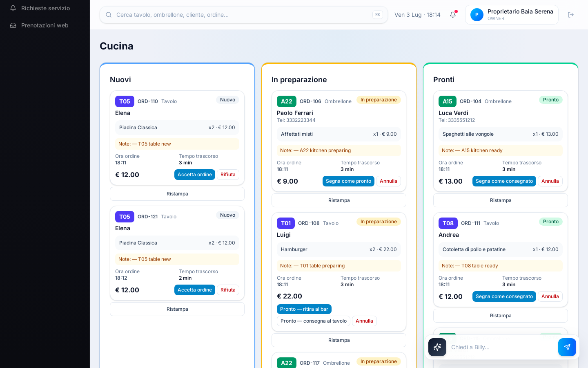Cancel order ORD-104
The height and width of the screenshot is (368, 588).
pyautogui.click(x=550, y=181)
